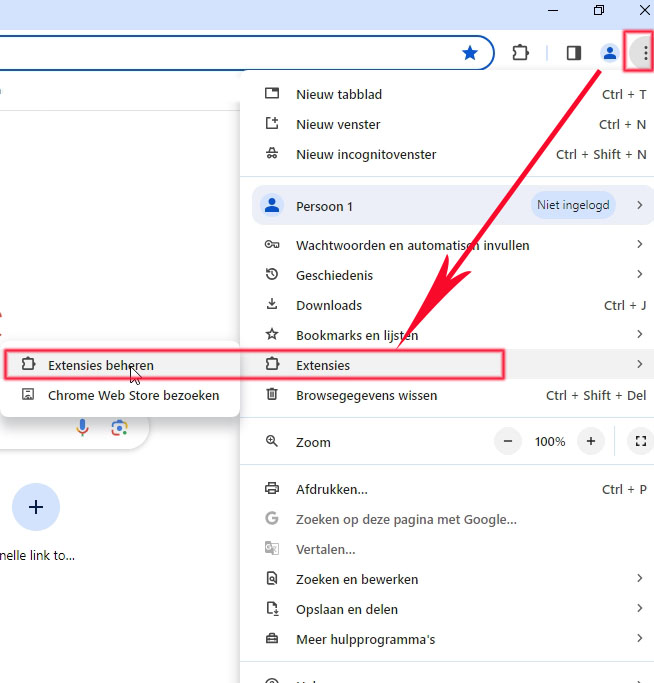Select Browsegegevens wissen
The width and height of the screenshot is (654, 683).
(x=366, y=395)
